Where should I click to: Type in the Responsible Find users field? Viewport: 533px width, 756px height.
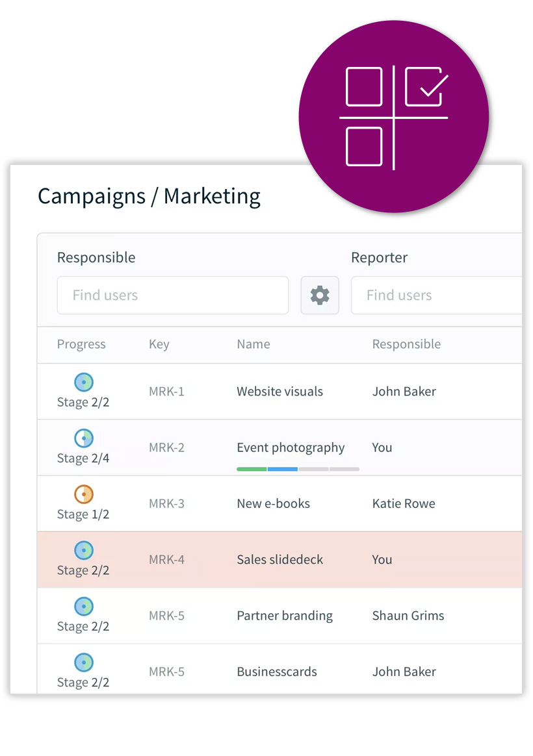[x=172, y=296]
